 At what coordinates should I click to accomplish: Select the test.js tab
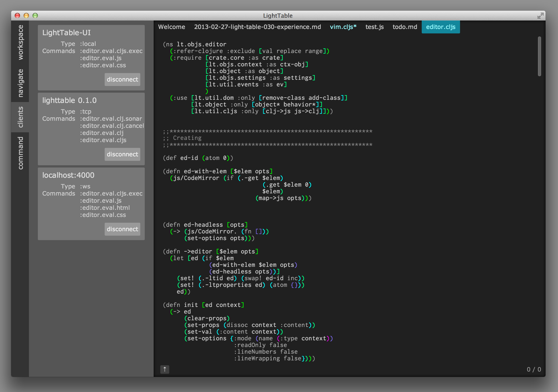pos(374,27)
